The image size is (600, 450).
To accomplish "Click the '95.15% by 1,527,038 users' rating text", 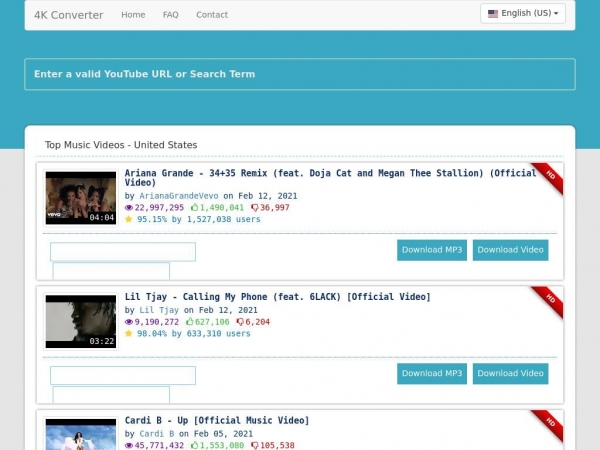I will coord(199,219).
